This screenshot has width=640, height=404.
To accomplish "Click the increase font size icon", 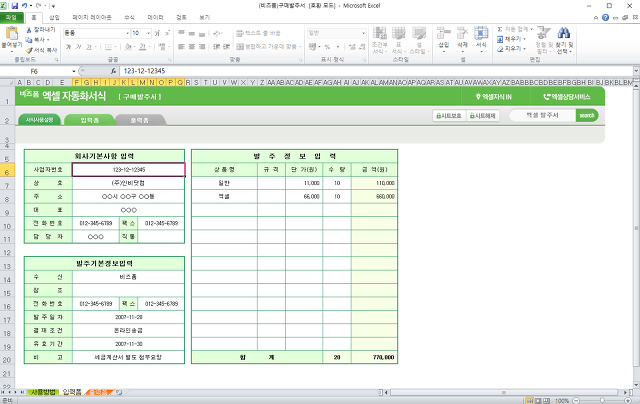I will tap(157, 33).
